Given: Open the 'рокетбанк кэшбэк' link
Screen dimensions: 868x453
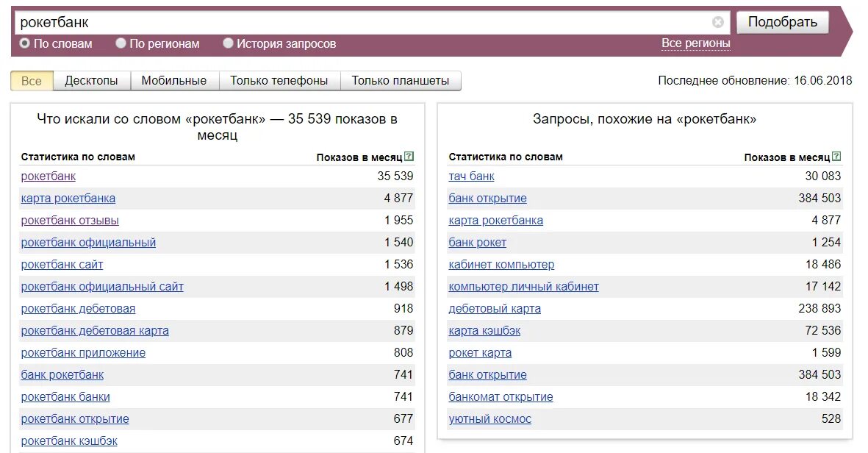Looking at the screenshot, I should tap(69, 441).
